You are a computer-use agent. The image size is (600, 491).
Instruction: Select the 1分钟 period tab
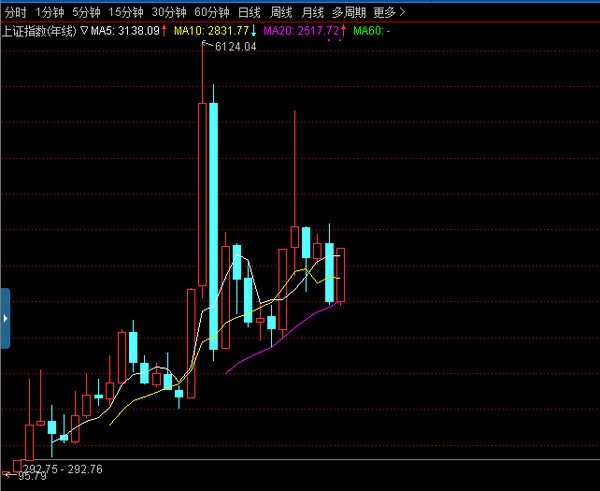coord(50,13)
